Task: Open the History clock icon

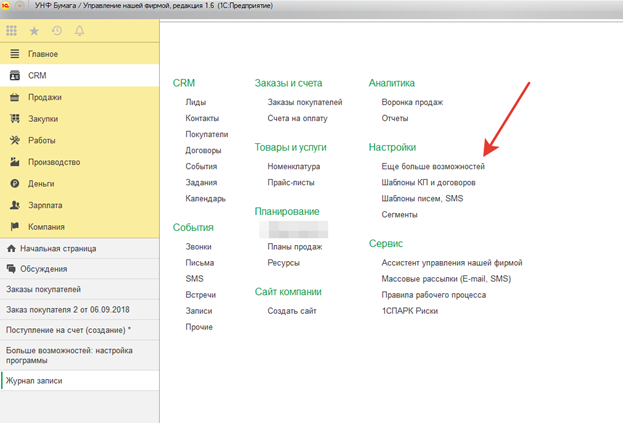Action: [57, 31]
